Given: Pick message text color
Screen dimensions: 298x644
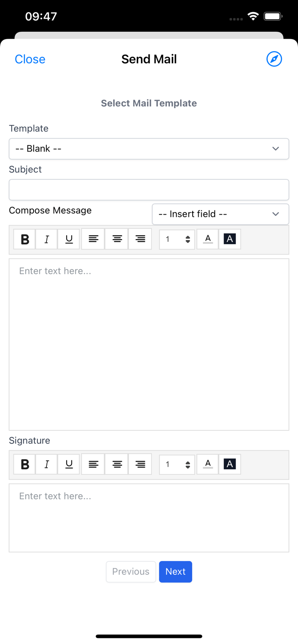Looking at the screenshot, I should (x=208, y=239).
